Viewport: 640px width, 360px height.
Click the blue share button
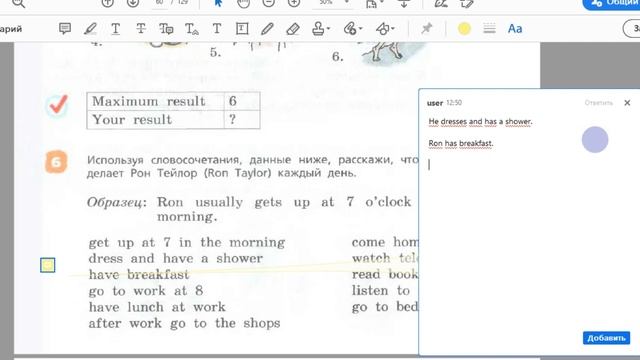[611, 3]
